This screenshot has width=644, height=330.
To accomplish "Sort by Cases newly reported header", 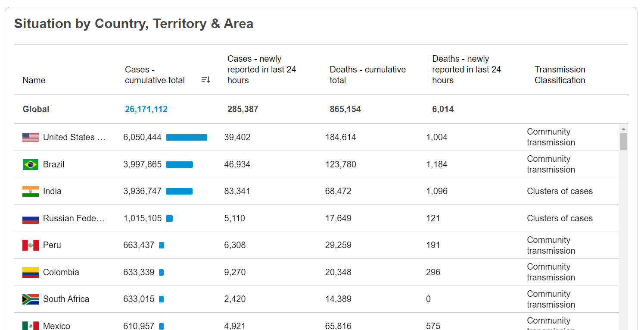I will [x=261, y=69].
